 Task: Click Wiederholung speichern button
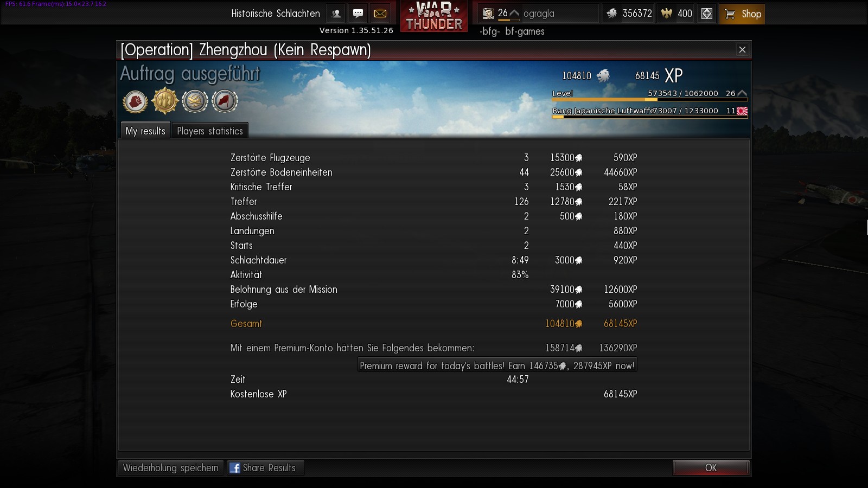[170, 468]
